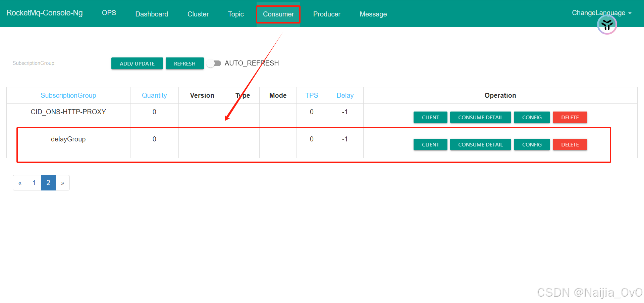Click the REFRESH button
Viewport: 644px width, 303px height.
pos(184,63)
